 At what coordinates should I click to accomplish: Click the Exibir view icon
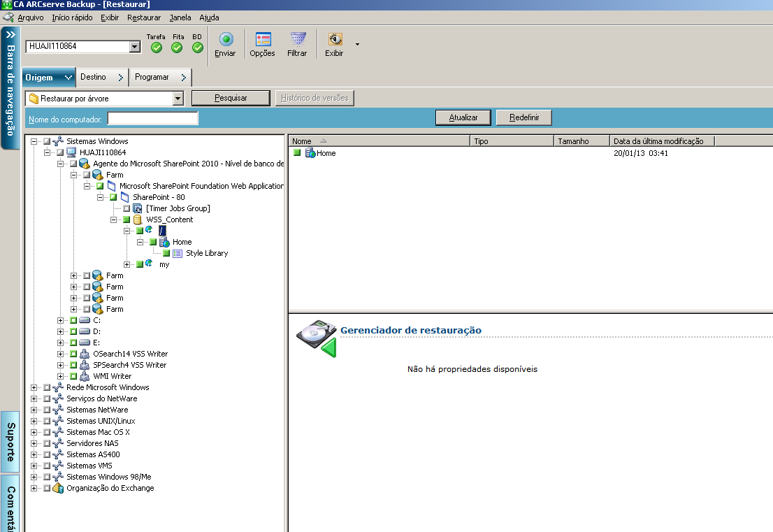(x=335, y=40)
